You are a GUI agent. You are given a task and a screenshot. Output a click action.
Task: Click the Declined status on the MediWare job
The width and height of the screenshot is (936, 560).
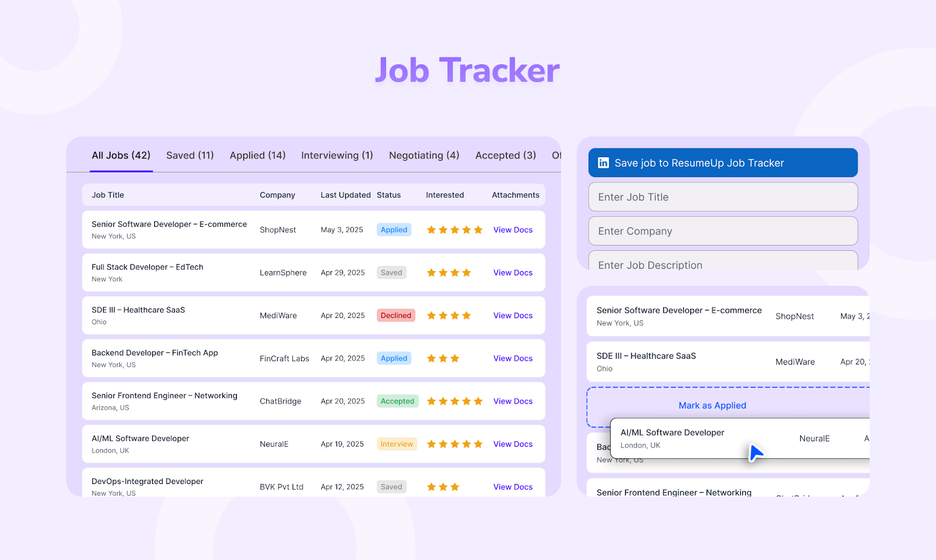click(x=396, y=315)
